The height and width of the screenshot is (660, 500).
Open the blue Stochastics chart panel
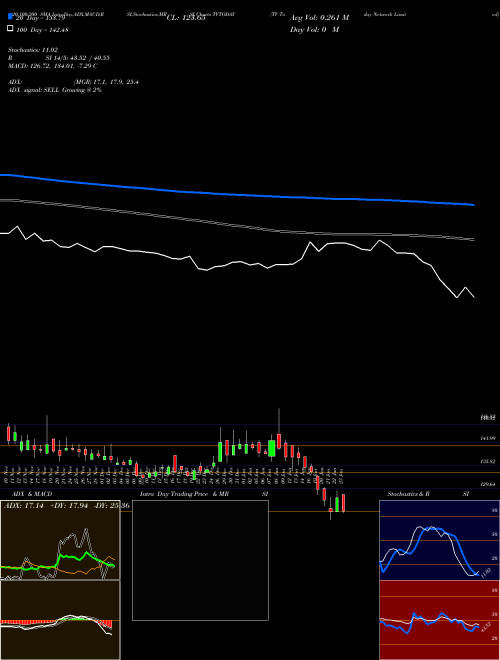click(x=439, y=540)
